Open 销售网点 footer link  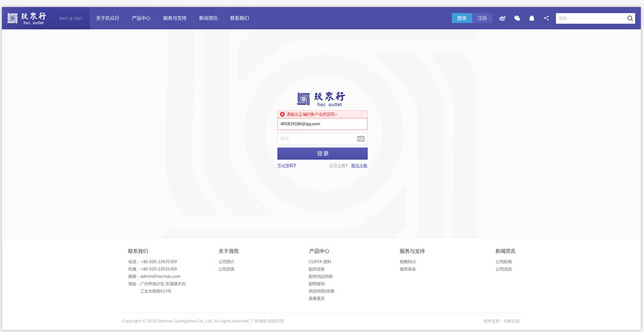pos(408,262)
